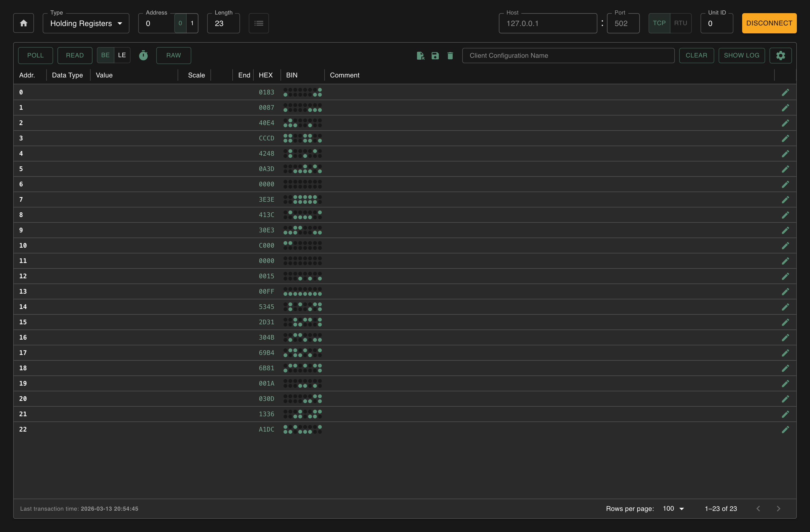The width and height of the screenshot is (810, 532).
Task: Click the list view icon next to Length
Action: 259,23
